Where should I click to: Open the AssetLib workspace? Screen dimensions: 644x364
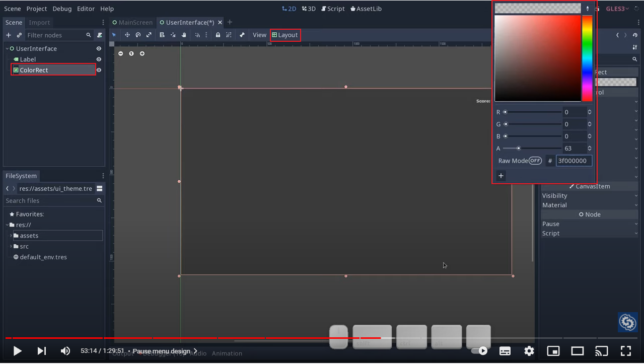366,9
